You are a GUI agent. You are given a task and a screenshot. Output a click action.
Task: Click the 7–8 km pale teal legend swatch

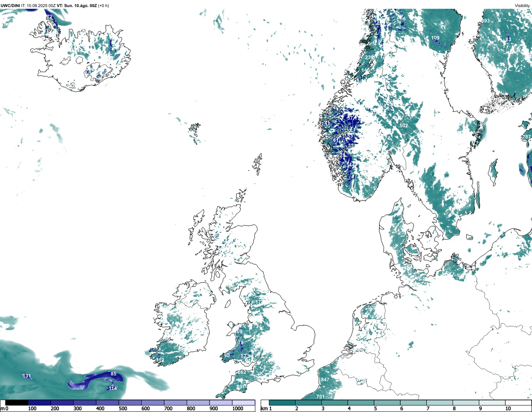click(x=440, y=402)
